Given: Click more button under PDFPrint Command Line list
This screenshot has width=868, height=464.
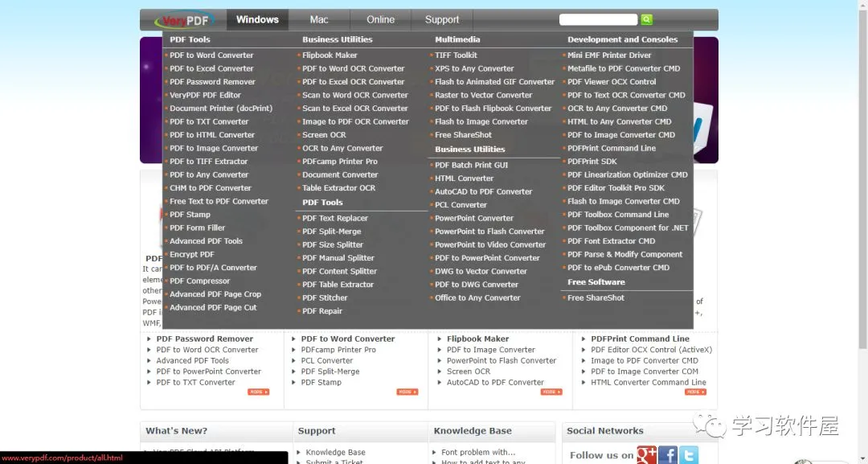Looking at the screenshot, I should pyautogui.click(x=695, y=392).
